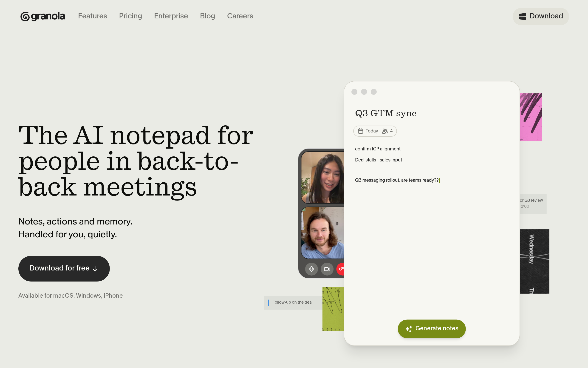This screenshot has height=368, width=588.
Task: Click the 'confirm ICP alignment' note line
Action: [x=378, y=149]
